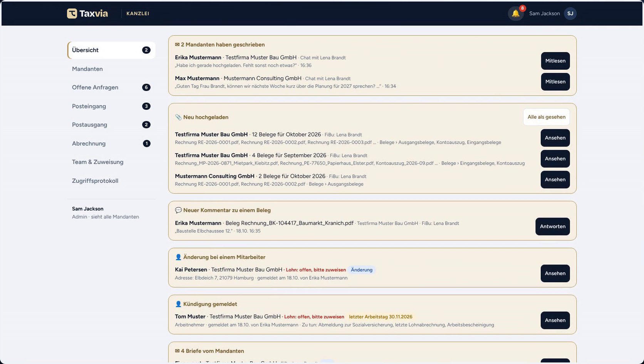Open the notification bell

(x=516, y=13)
